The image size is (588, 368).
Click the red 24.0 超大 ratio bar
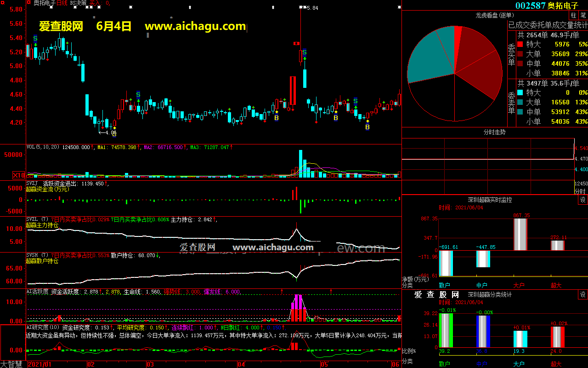click(x=557, y=337)
